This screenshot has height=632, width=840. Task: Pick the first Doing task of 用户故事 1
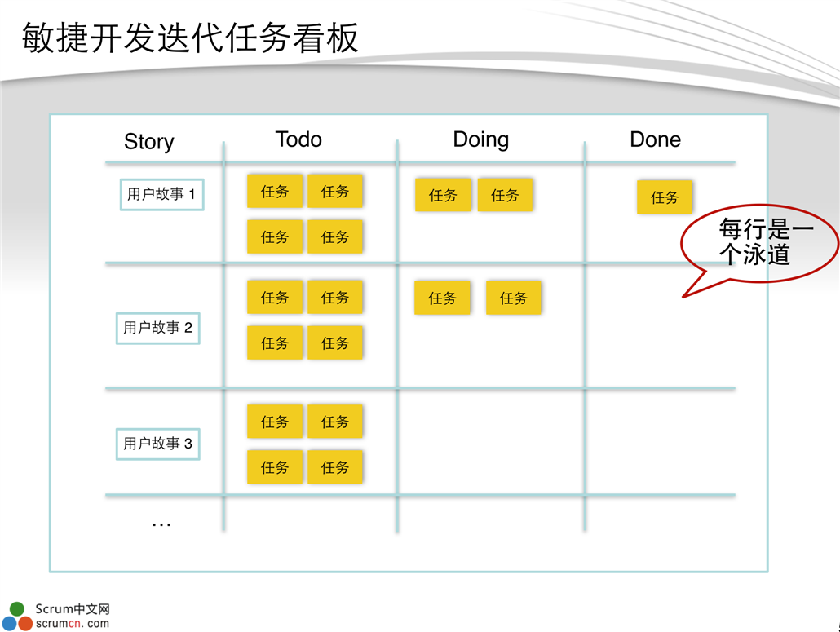point(443,196)
